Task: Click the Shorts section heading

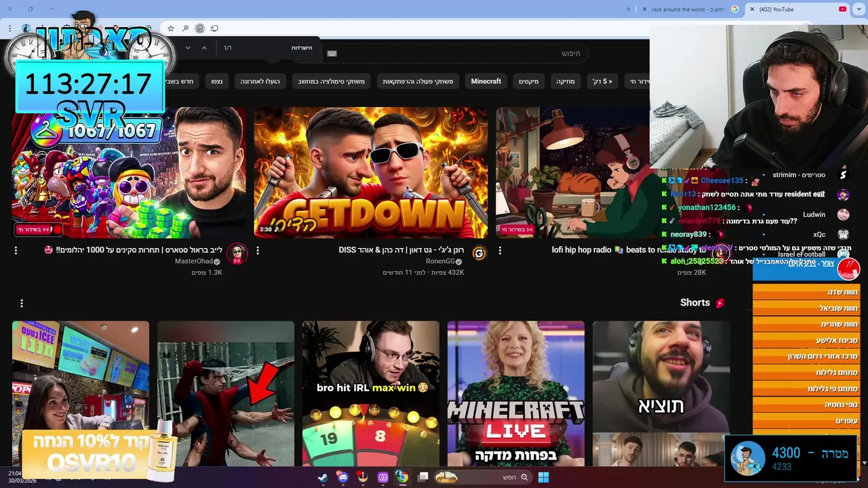Action: 695,303
